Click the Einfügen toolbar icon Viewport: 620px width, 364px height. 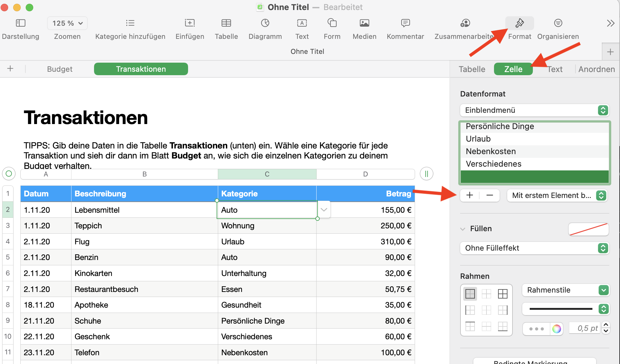(x=190, y=23)
